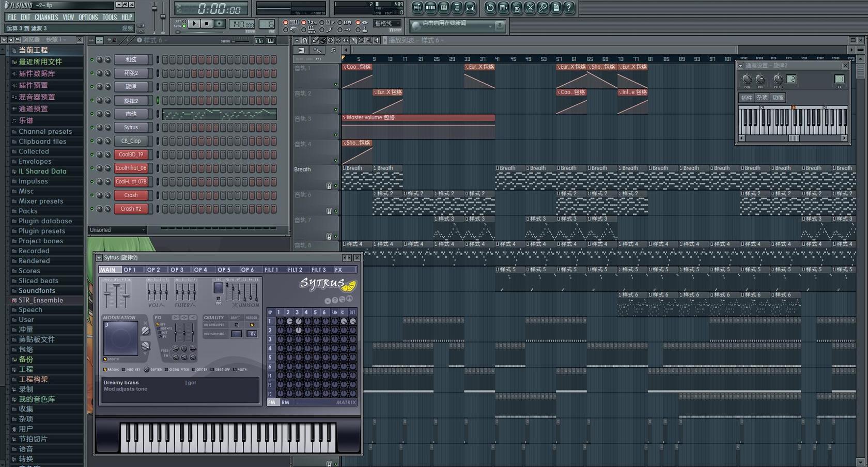This screenshot has width=868, height=467.
Task: Click the save new version icon
Action: [504, 7]
